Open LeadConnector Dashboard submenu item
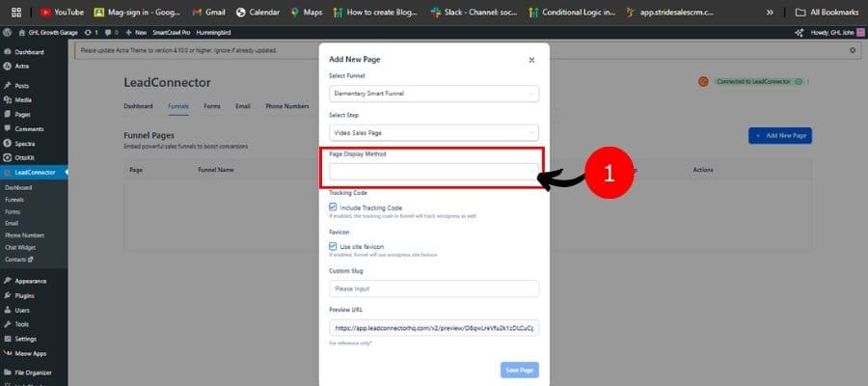 coord(18,188)
